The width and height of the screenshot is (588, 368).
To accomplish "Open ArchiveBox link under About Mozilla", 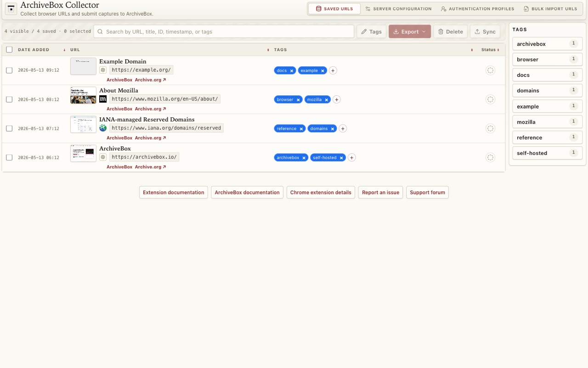I will 119,109.
